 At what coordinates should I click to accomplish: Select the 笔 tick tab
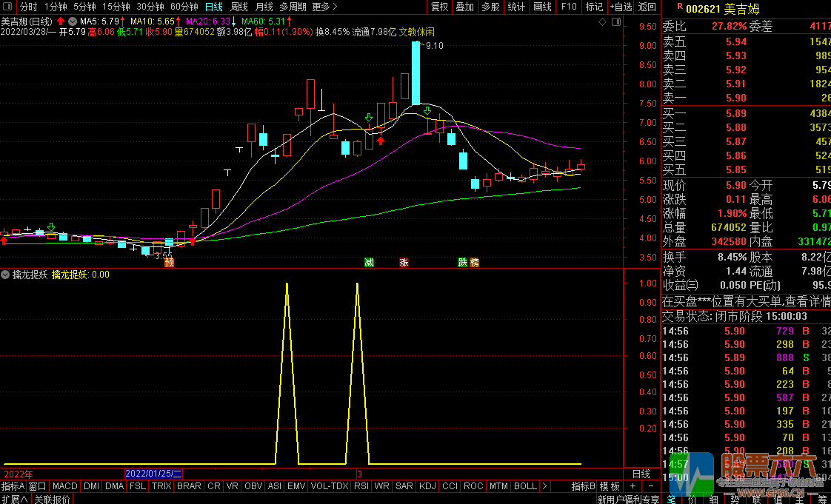(671, 499)
